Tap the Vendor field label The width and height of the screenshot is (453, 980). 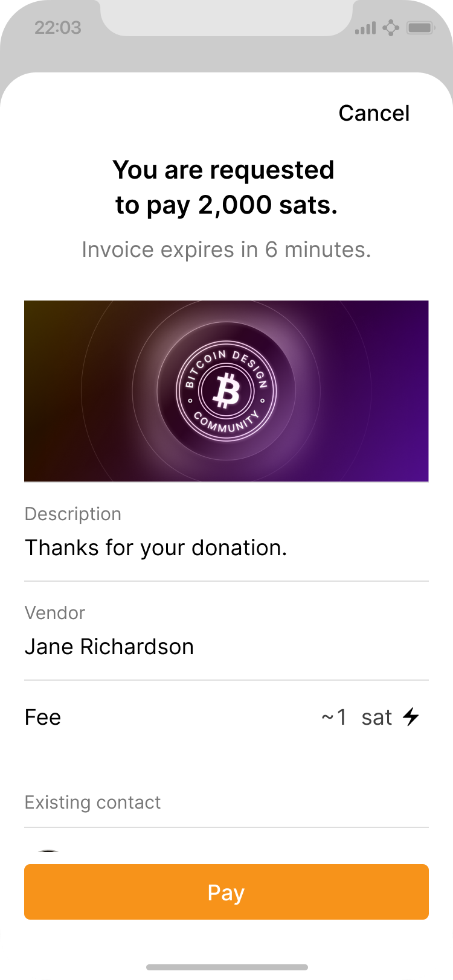[55, 612]
